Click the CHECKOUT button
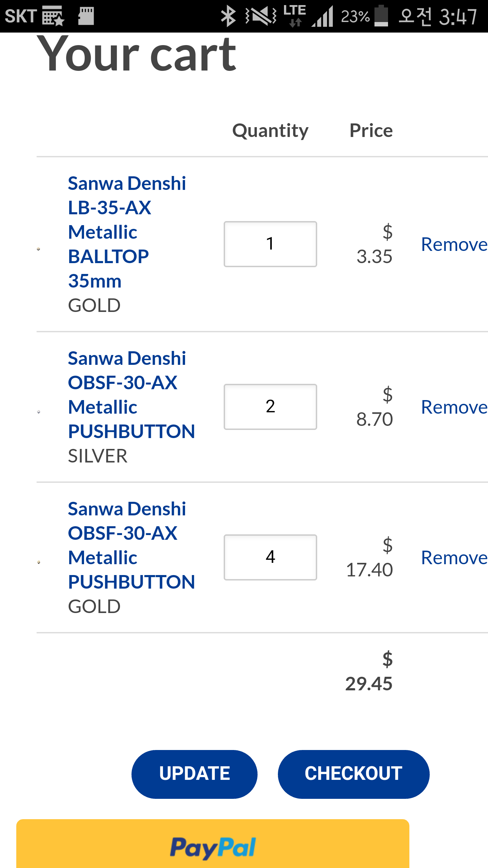 [353, 774]
